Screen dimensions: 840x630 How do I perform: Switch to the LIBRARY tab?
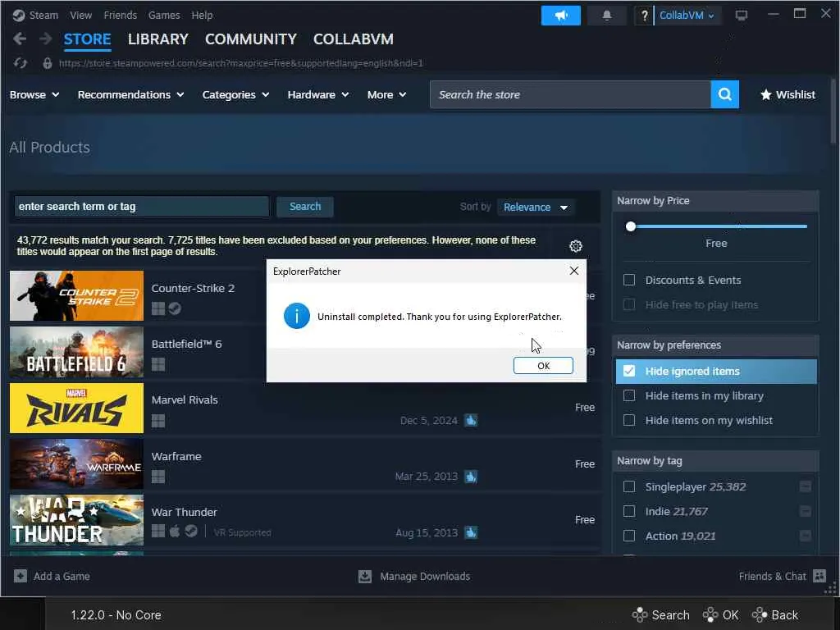pyautogui.click(x=158, y=39)
